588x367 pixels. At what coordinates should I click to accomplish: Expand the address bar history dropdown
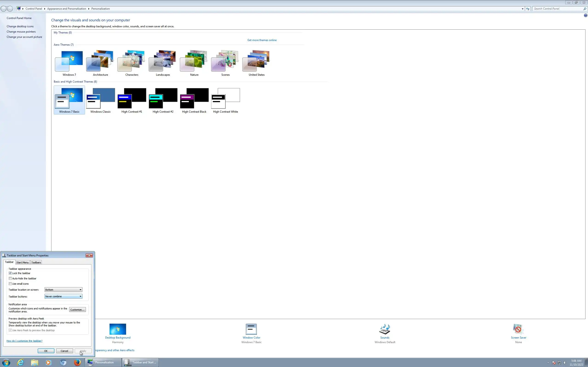coord(522,9)
